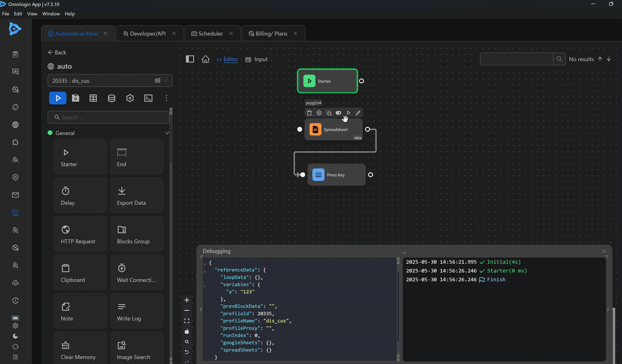Image resolution: width=622 pixels, height=364 pixels.
Task: Switch to the Scheduler tab
Action: click(207, 33)
